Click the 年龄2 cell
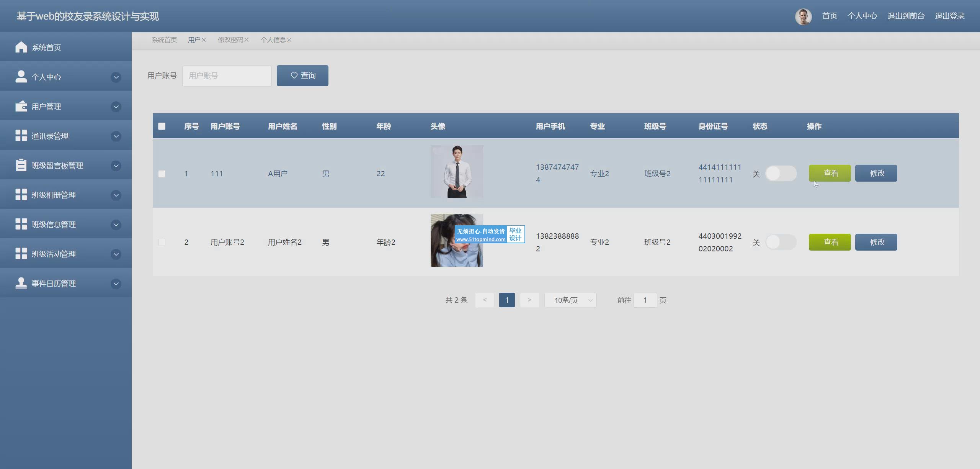 coord(385,242)
